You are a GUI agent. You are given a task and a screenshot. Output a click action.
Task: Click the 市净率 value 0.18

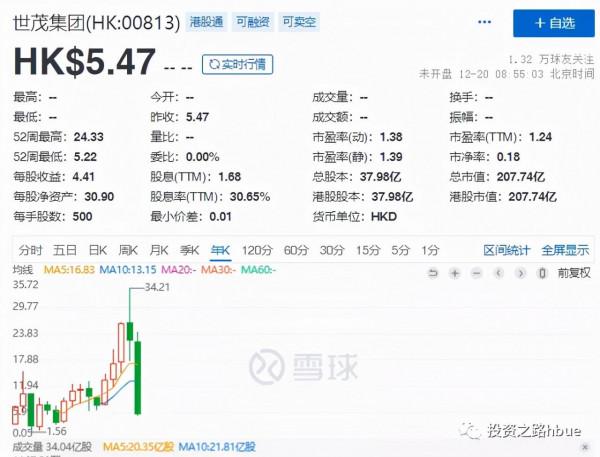coord(508,157)
